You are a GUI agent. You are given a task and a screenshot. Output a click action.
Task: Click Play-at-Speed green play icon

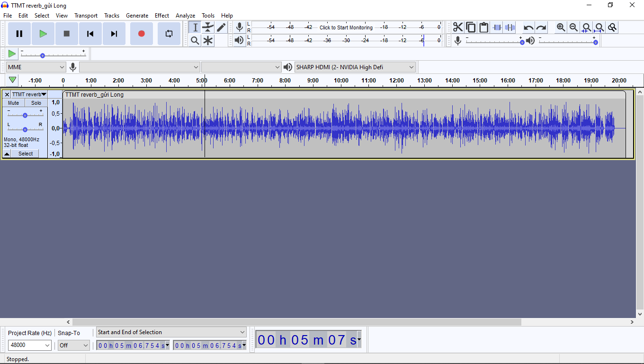click(12, 54)
